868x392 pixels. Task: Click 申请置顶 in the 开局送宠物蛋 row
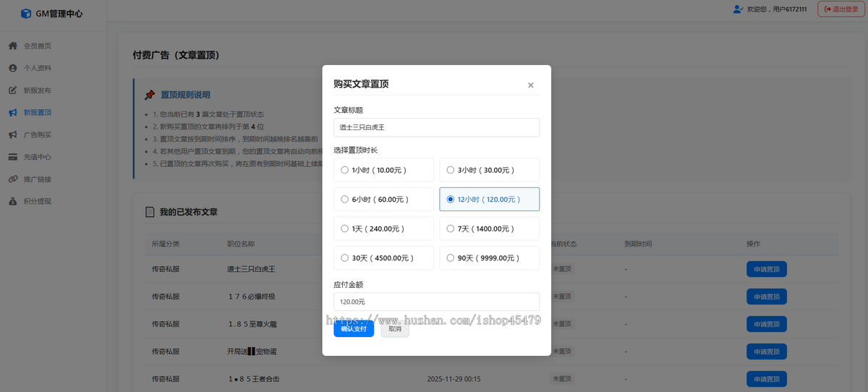(767, 351)
